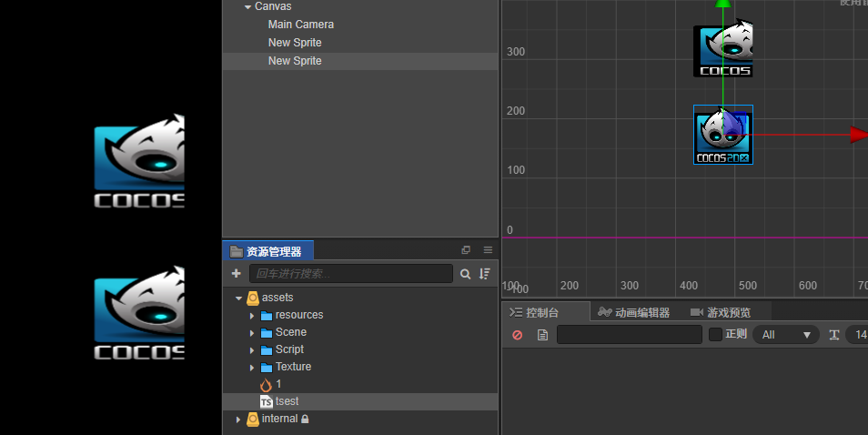Image resolution: width=868 pixels, height=435 pixels.
Task: Open the 资源管理器 assets tab
Action: [267, 251]
